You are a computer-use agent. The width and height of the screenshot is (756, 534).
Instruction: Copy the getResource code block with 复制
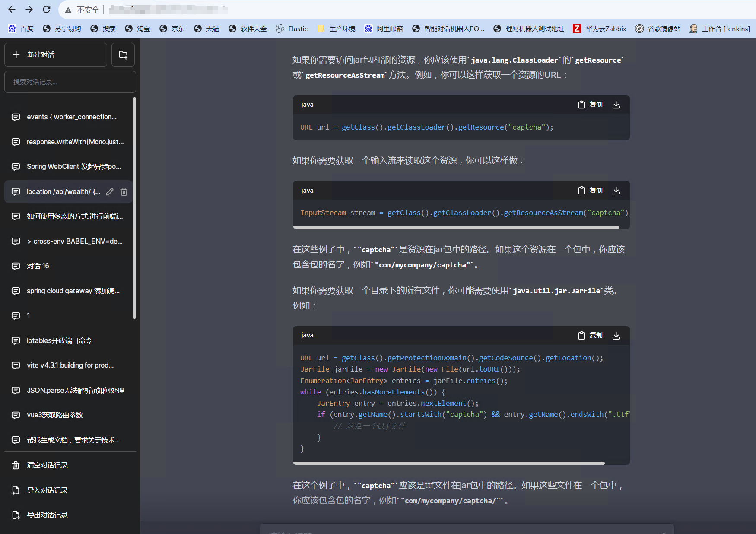591,105
